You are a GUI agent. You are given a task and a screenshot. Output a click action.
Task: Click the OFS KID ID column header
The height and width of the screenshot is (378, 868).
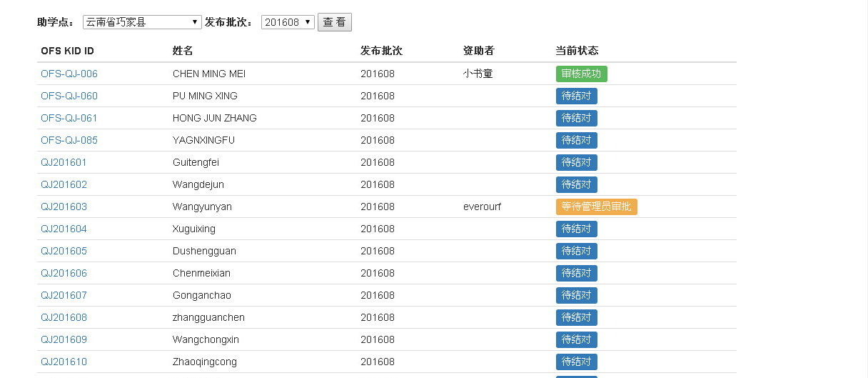(67, 51)
